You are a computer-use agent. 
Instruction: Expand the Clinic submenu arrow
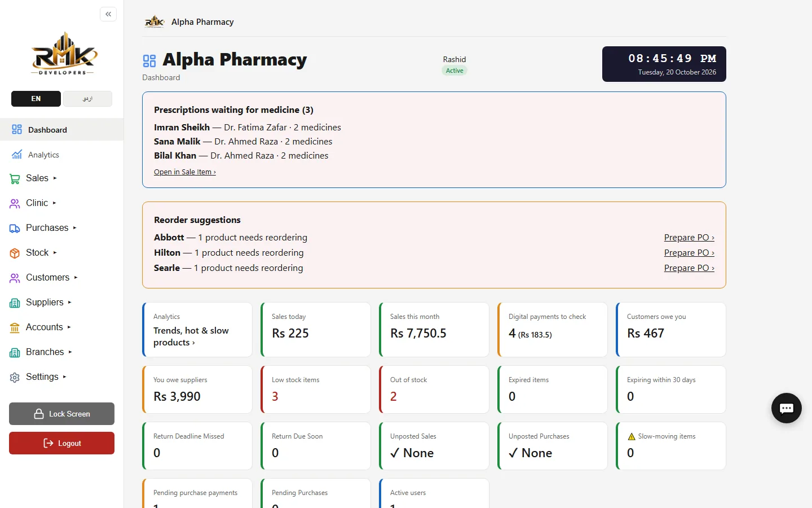point(54,203)
